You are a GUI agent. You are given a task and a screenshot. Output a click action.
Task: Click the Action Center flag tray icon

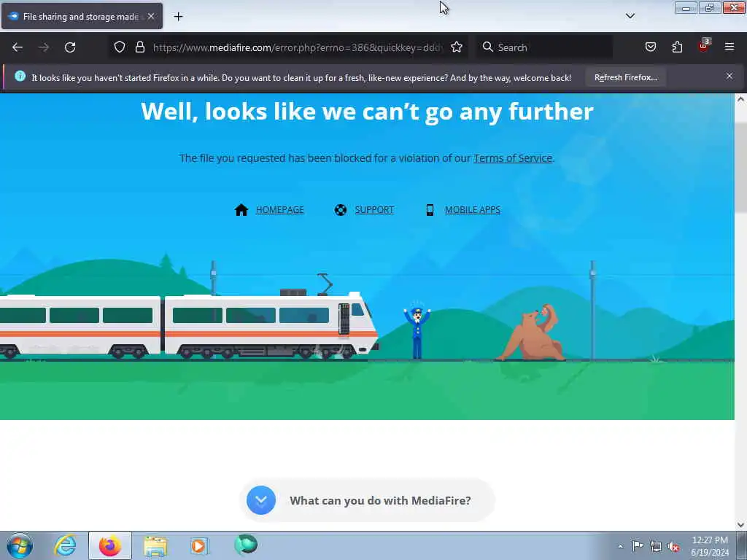[638, 546]
